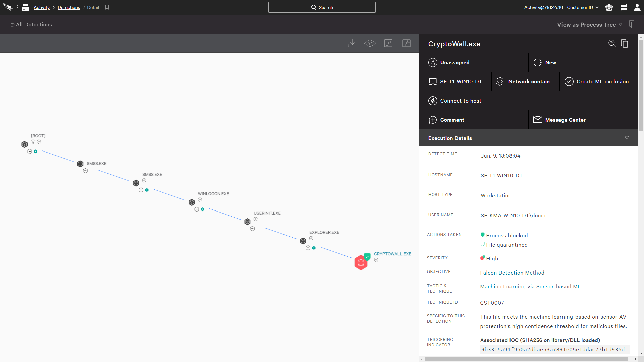Click the download process tree icon
This screenshot has height=362, width=644.
point(352,43)
